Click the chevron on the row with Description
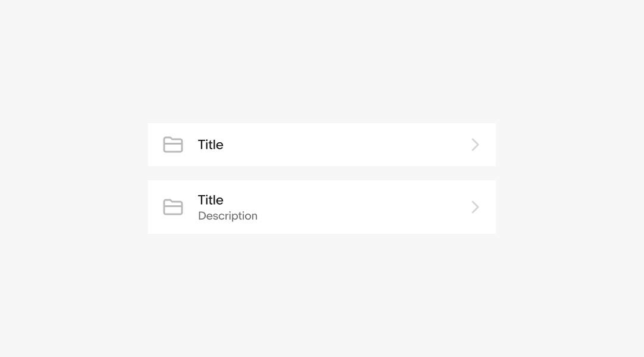 475,207
